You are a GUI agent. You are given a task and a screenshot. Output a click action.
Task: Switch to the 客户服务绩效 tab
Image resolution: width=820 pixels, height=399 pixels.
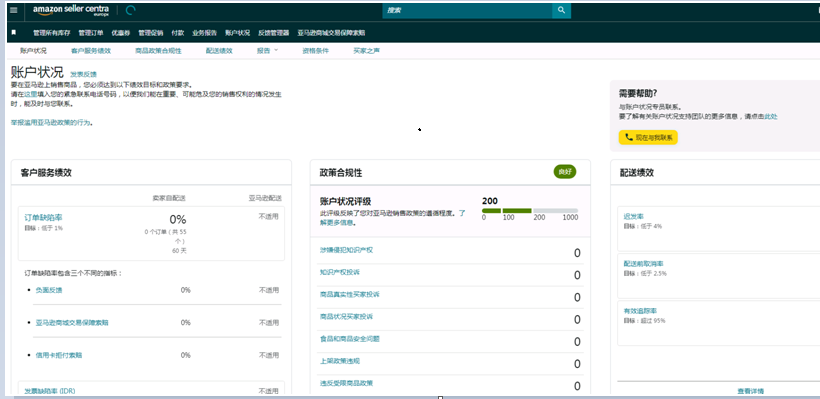point(91,51)
